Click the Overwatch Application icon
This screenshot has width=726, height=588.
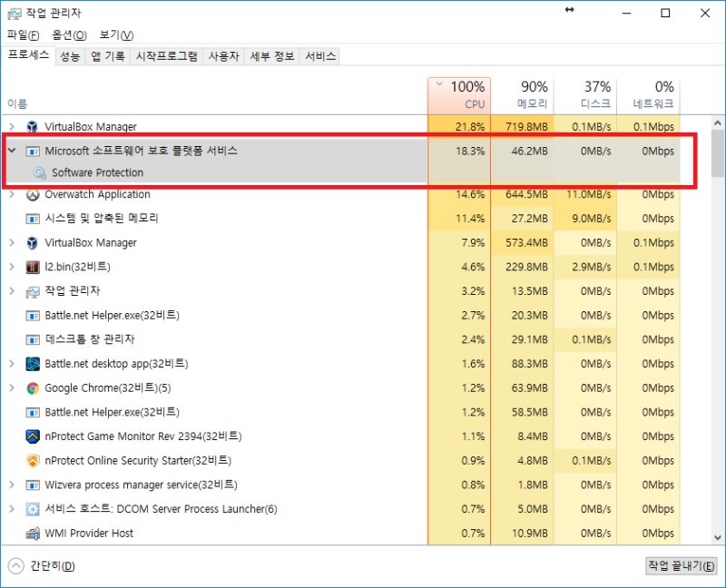(33, 195)
